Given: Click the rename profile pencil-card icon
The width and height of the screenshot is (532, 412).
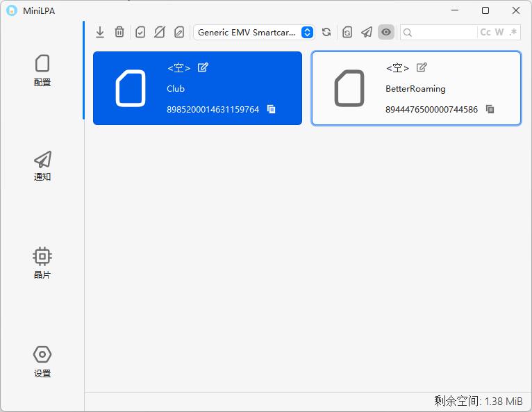Looking at the screenshot, I should click(x=179, y=32).
